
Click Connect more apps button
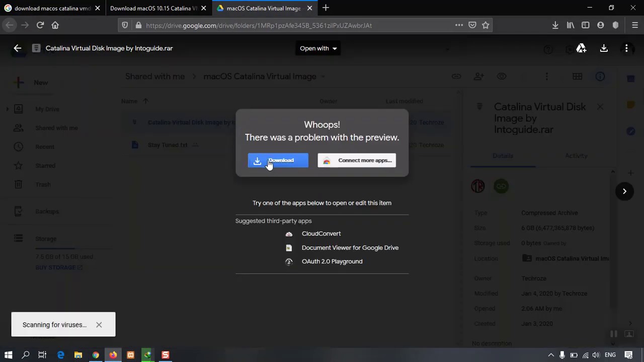coord(357,160)
